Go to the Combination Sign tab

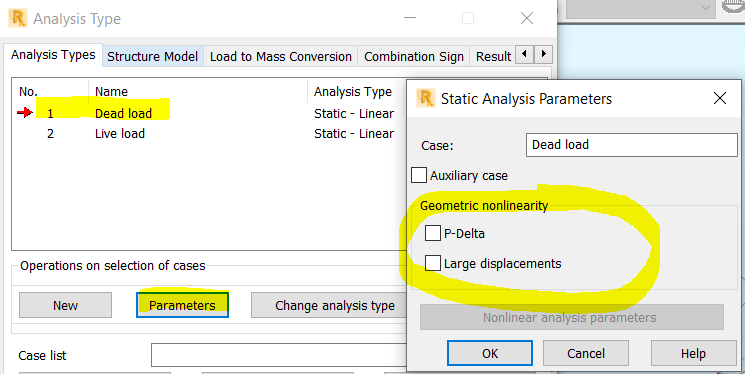414,57
